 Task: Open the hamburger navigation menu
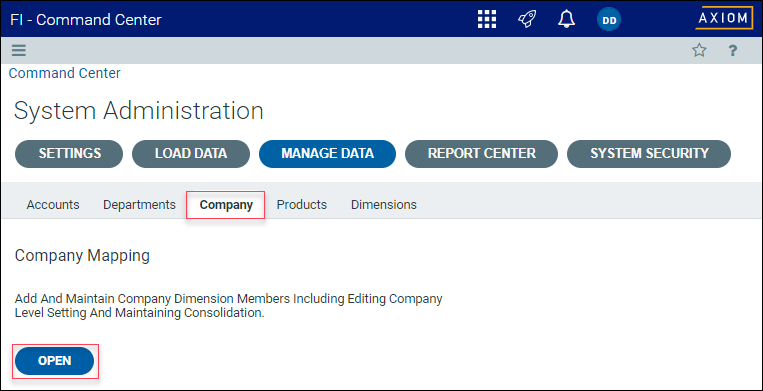click(x=19, y=50)
